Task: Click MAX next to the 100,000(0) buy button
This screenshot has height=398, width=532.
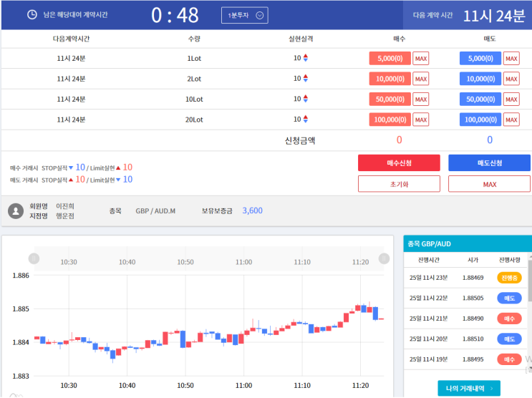Action: click(x=421, y=120)
